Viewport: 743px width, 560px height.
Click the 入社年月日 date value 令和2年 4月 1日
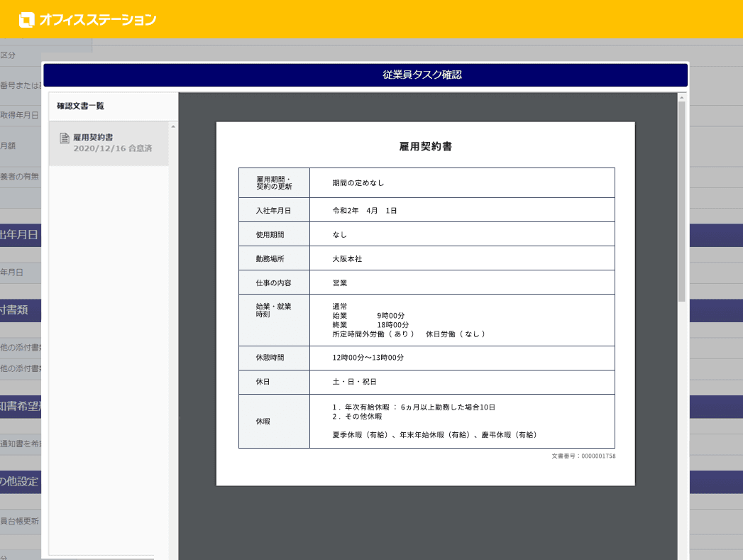(x=365, y=211)
